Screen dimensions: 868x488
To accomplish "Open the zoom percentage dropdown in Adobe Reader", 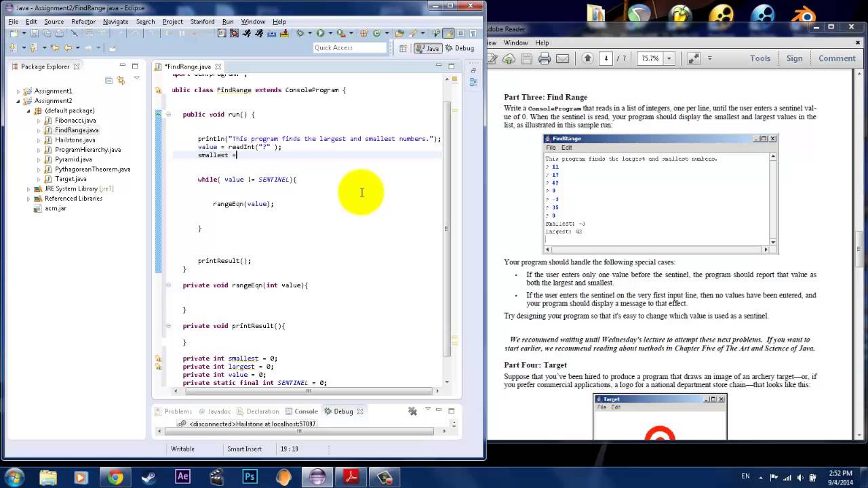I will 669,59.
